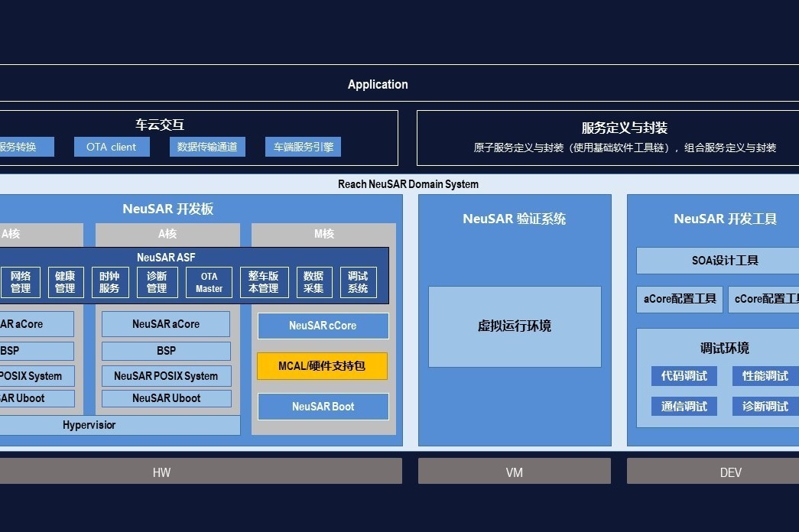Switch to the VM tab
Screen dimensions: 799x532
(514, 472)
